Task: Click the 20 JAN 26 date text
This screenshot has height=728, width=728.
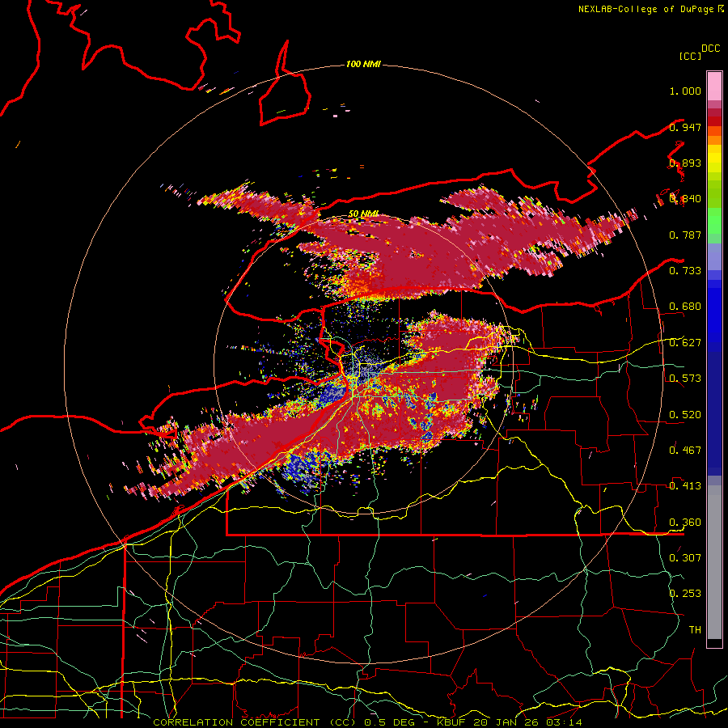Action: [x=506, y=722]
